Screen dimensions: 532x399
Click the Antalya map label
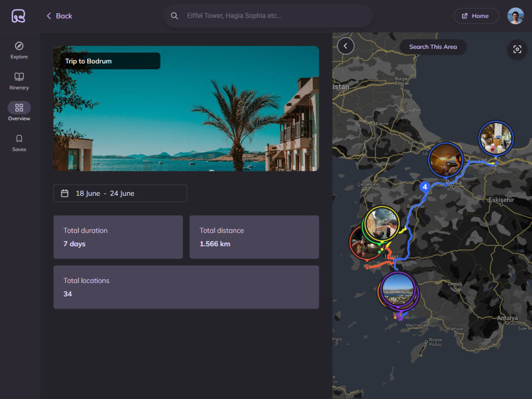[x=507, y=318]
